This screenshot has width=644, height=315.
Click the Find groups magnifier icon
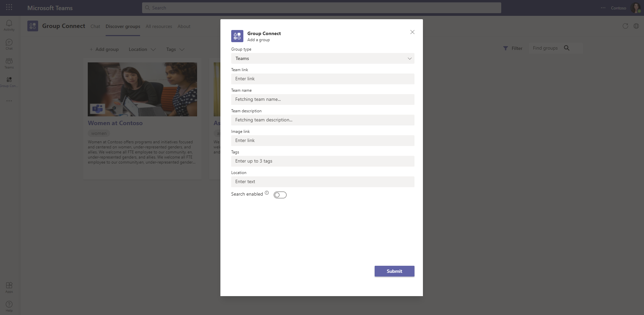coord(567,48)
